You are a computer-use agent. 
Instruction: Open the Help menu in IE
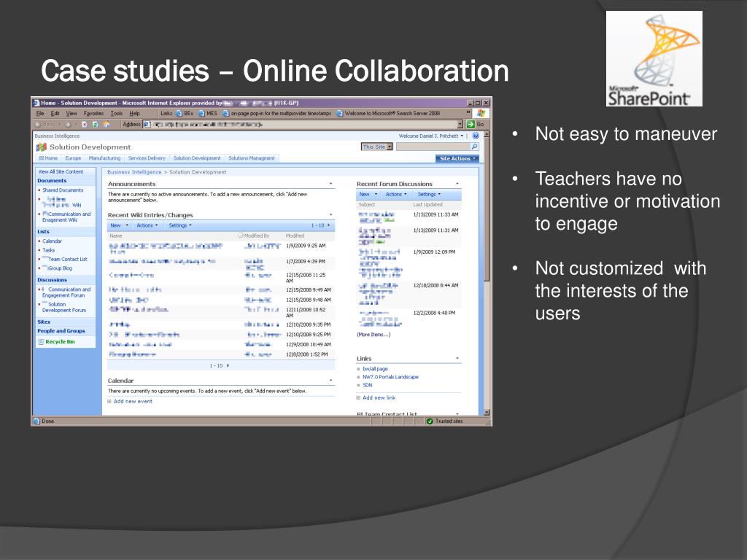(x=135, y=113)
